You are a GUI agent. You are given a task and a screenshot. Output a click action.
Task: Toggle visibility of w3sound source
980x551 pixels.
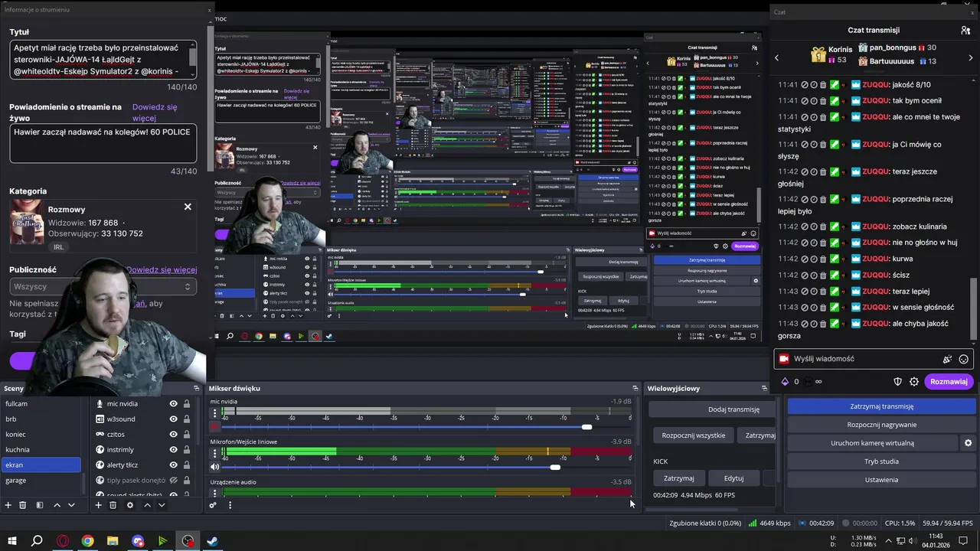(x=173, y=419)
